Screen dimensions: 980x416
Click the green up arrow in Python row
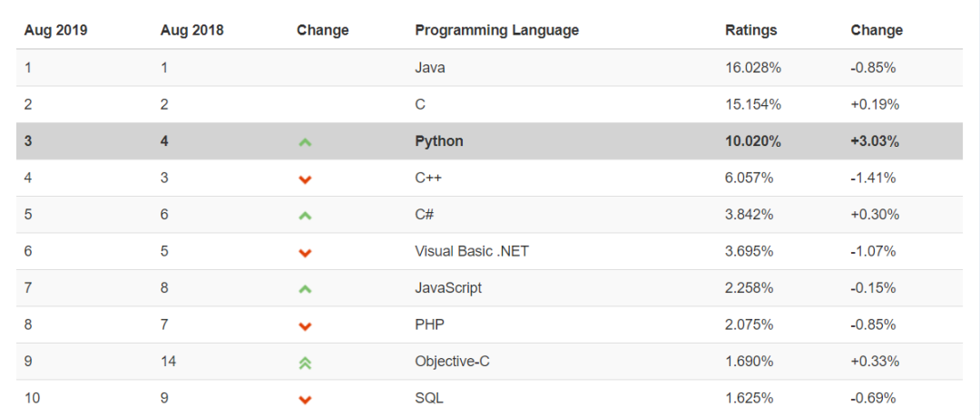point(305,142)
